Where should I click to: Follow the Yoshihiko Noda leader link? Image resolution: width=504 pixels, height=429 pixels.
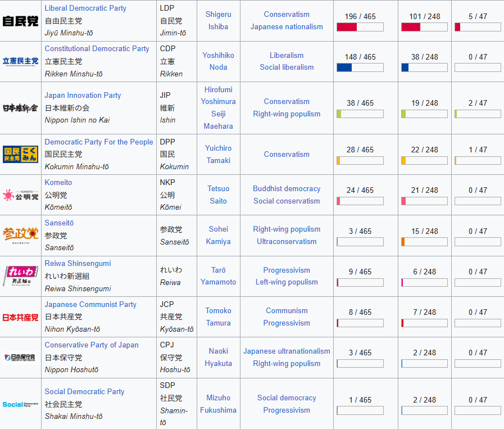(218, 61)
